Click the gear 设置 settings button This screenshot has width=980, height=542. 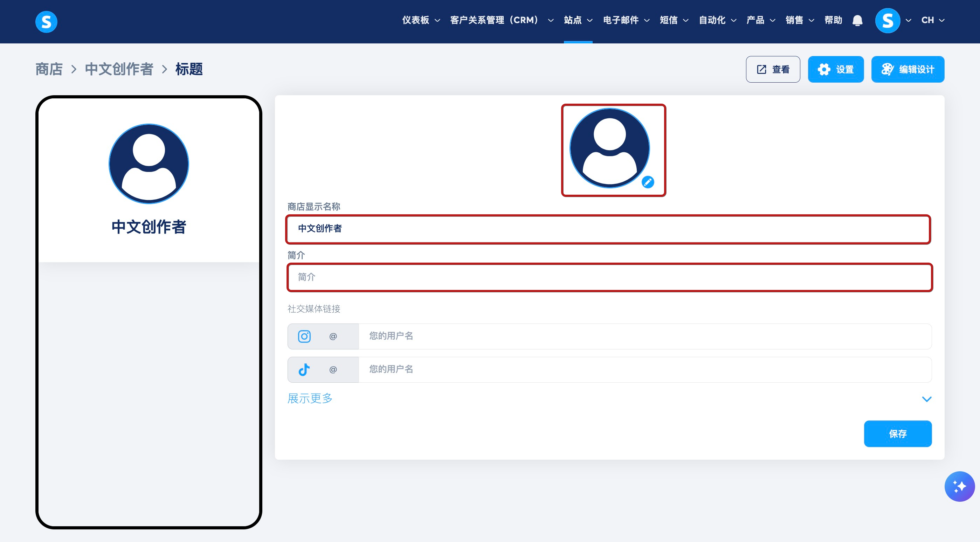tap(835, 69)
